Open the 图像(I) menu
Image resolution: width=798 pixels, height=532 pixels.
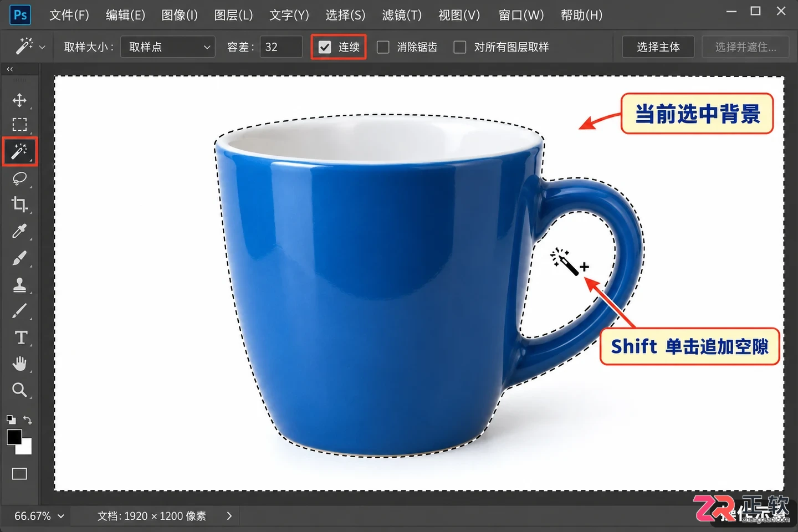tap(180, 15)
